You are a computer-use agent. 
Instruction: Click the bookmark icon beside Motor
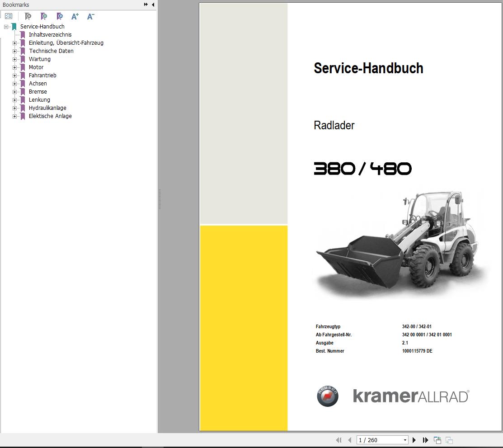(23, 67)
